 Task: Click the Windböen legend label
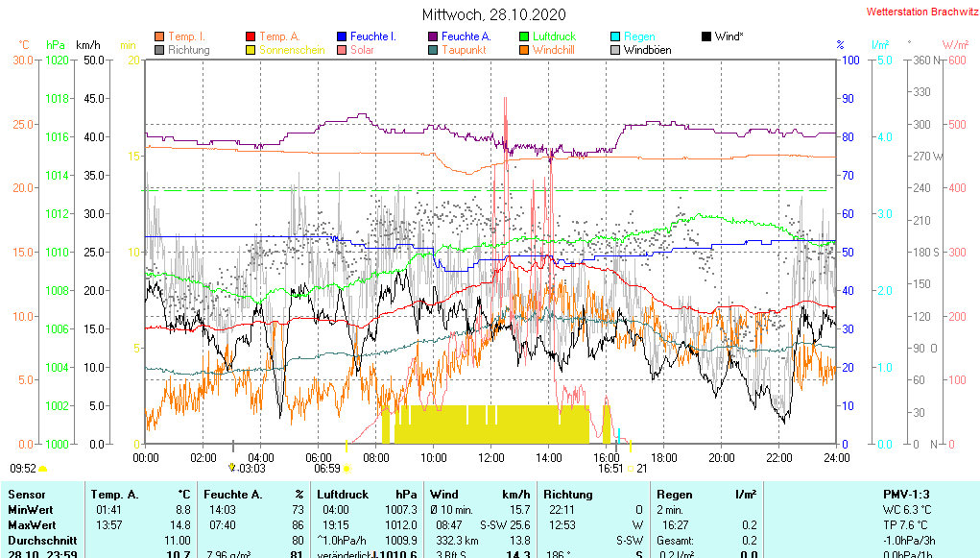pos(647,50)
